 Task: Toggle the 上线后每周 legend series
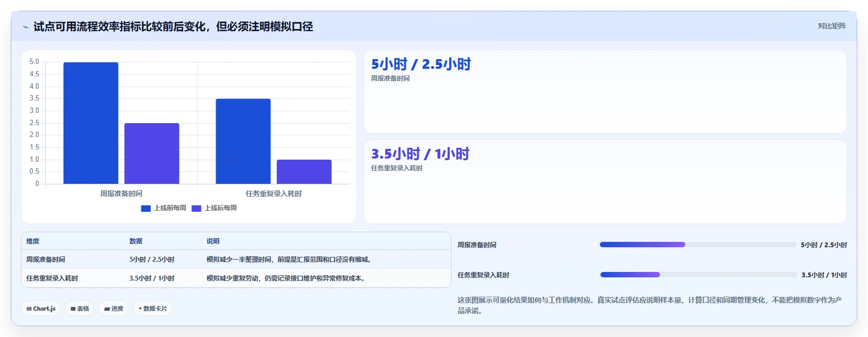pos(214,208)
